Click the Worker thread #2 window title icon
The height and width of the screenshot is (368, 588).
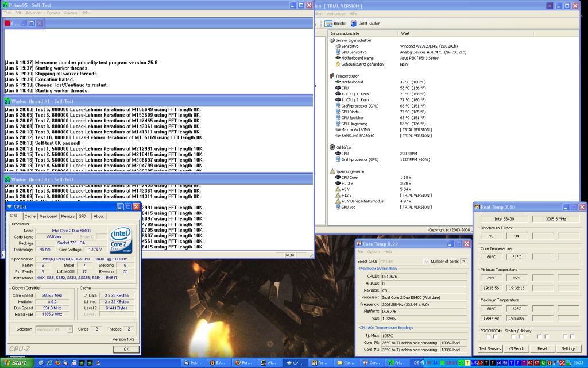(x=7, y=179)
